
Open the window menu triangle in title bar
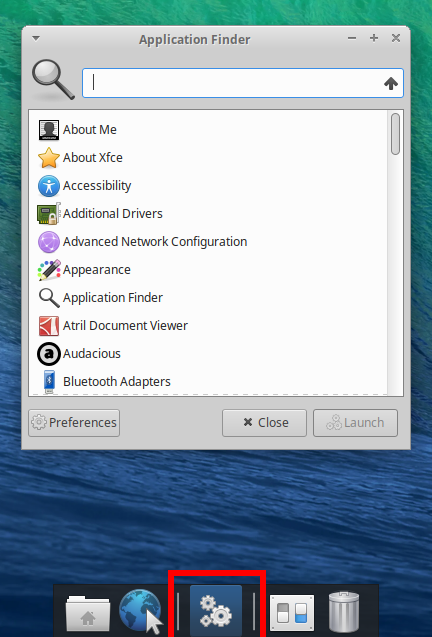36,39
